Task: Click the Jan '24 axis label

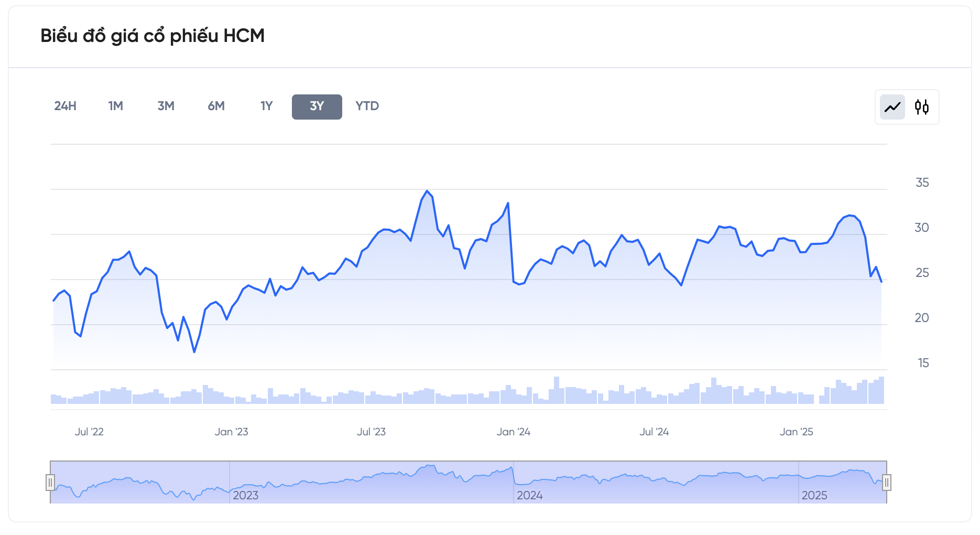Action: (514, 432)
